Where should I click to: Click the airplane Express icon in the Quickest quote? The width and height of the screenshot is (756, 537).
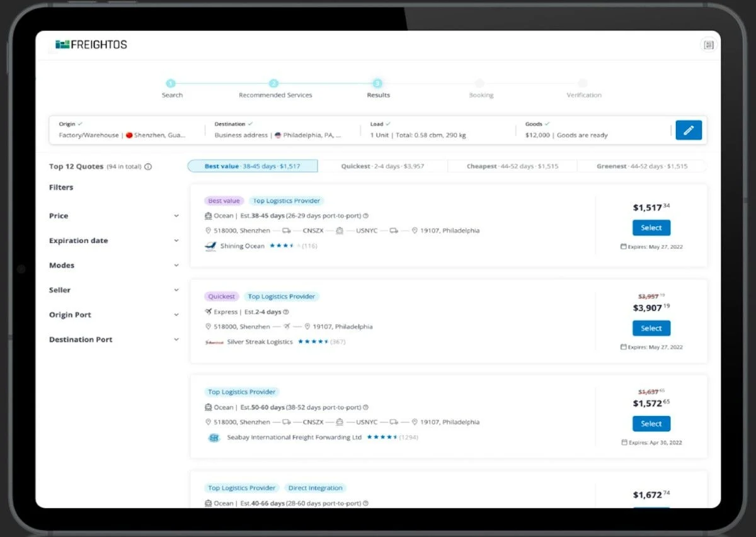click(209, 312)
